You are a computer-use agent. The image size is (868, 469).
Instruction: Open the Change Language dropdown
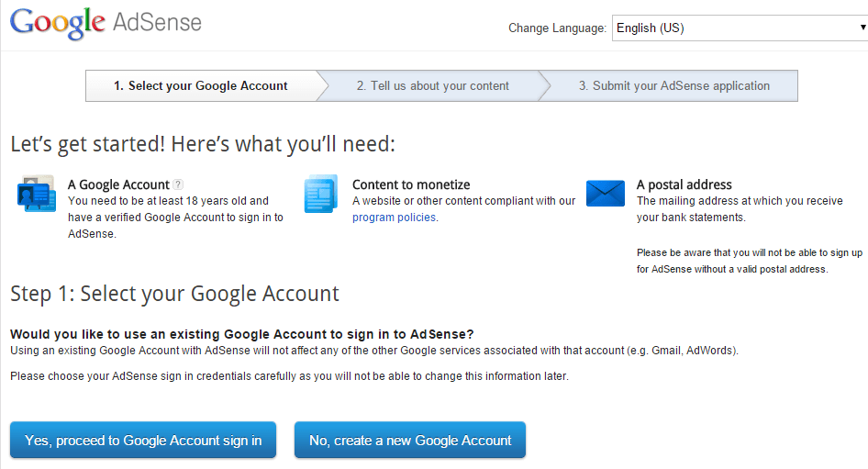click(740, 28)
